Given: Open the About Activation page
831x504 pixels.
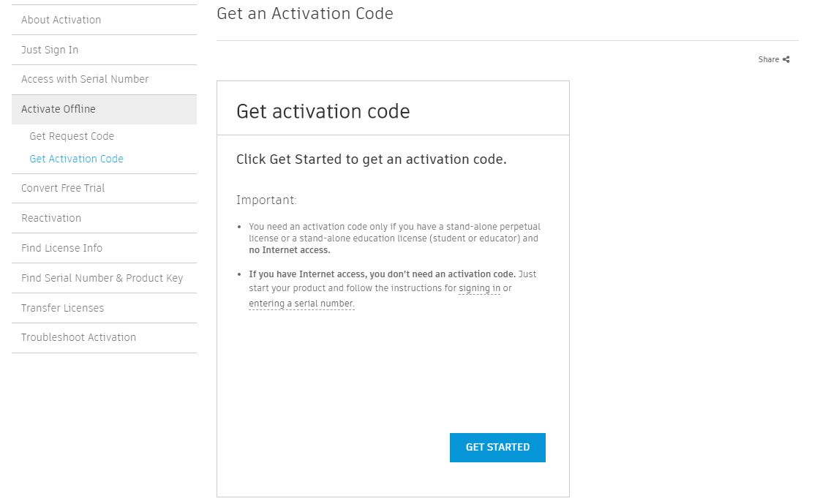Looking at the screenshot, I should pos(104,20).
